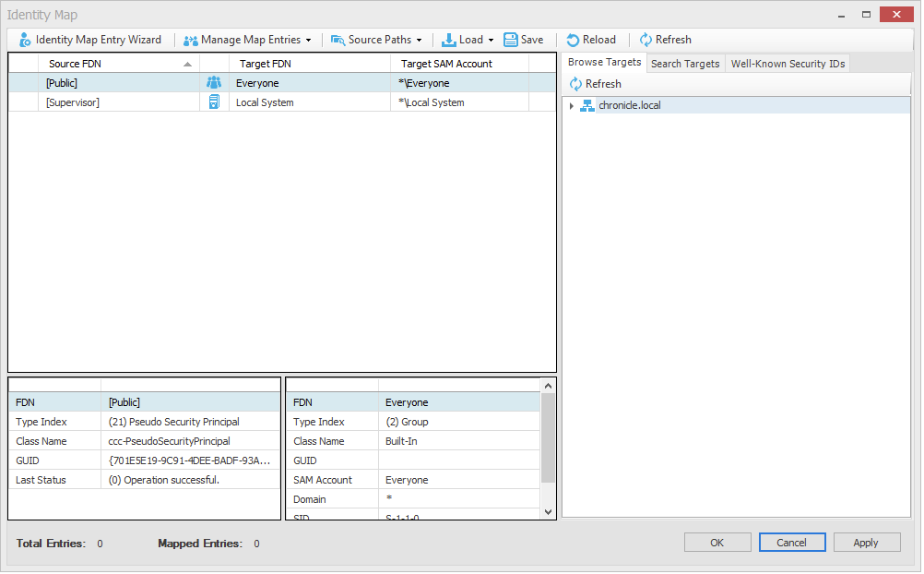Open the Source Paths dropdown arrow
Image resolution: width=924 pixels, height=574 pixels.
[x=419, y=40]
